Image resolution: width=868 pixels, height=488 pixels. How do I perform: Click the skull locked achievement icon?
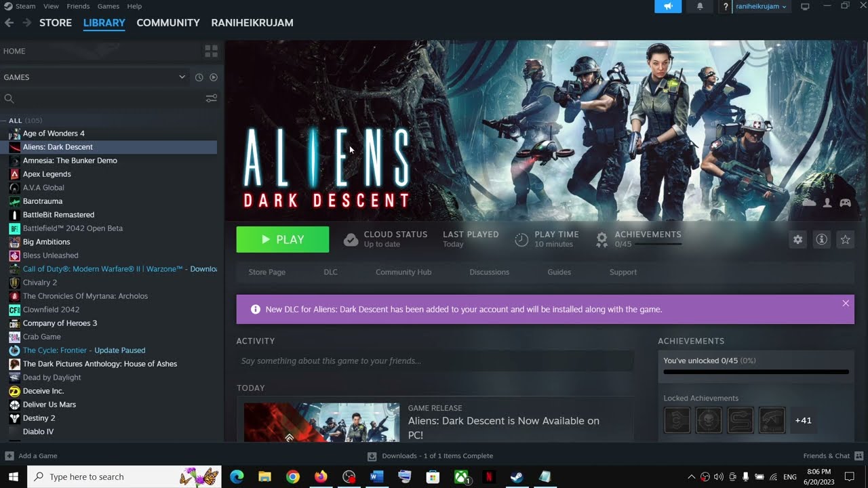709,420
